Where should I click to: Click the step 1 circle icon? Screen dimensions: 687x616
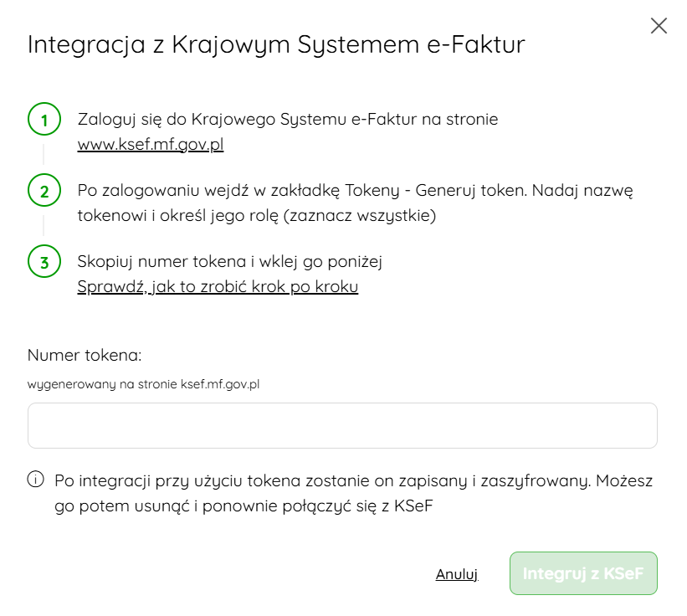[44, 120]
